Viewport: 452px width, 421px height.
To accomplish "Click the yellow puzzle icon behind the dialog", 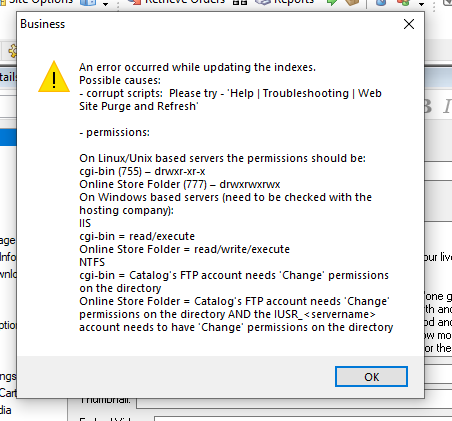I will click(13, 51).
